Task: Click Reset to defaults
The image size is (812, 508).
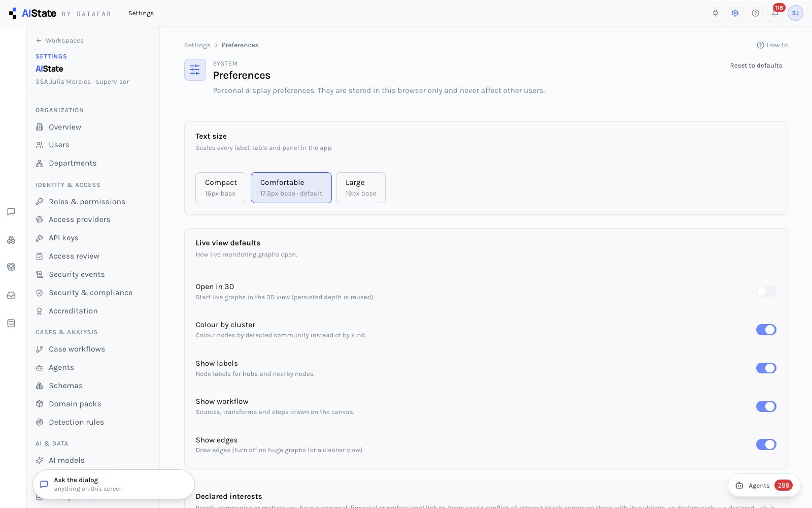Action: click(756, 66)
